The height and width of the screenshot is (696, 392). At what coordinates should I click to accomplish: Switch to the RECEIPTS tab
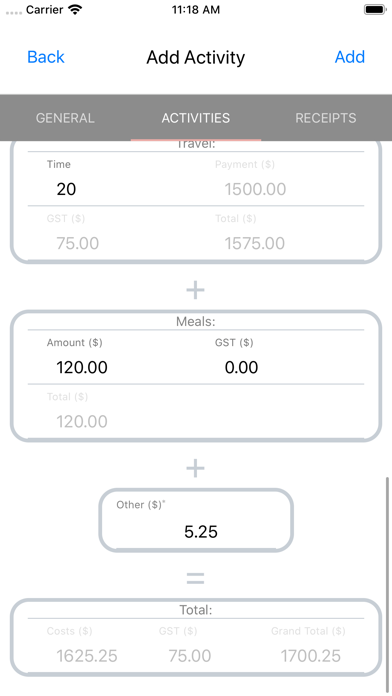coord(326,118)
